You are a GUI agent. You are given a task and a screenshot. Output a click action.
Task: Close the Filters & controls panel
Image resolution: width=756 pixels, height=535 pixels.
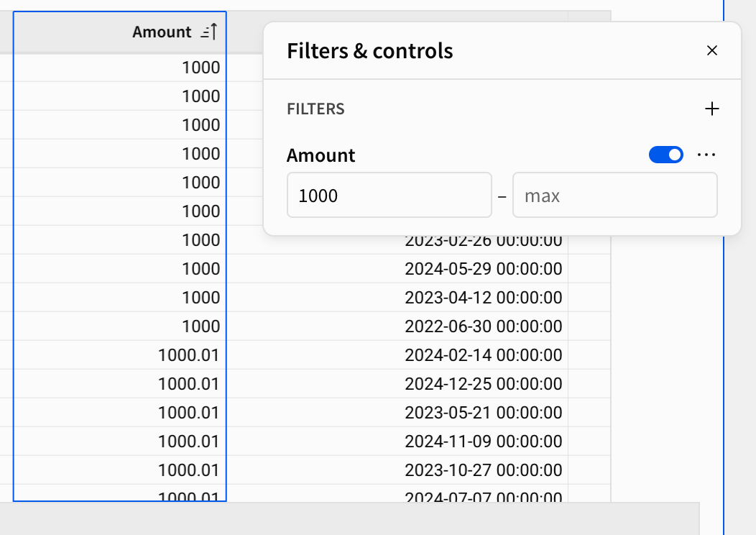point(711,50)
